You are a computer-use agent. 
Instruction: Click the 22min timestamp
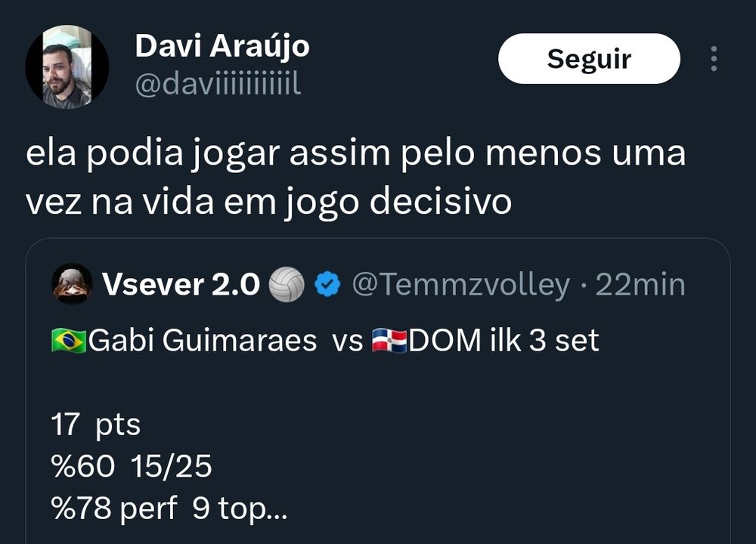640,284
